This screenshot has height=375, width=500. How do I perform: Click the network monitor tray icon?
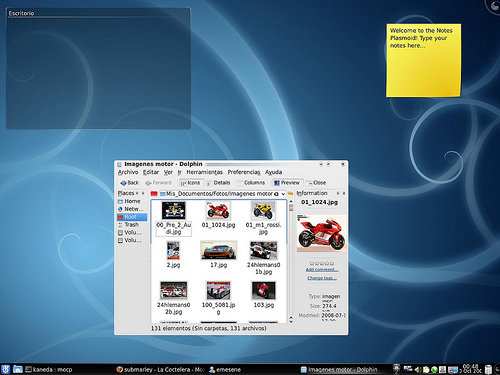408,369
